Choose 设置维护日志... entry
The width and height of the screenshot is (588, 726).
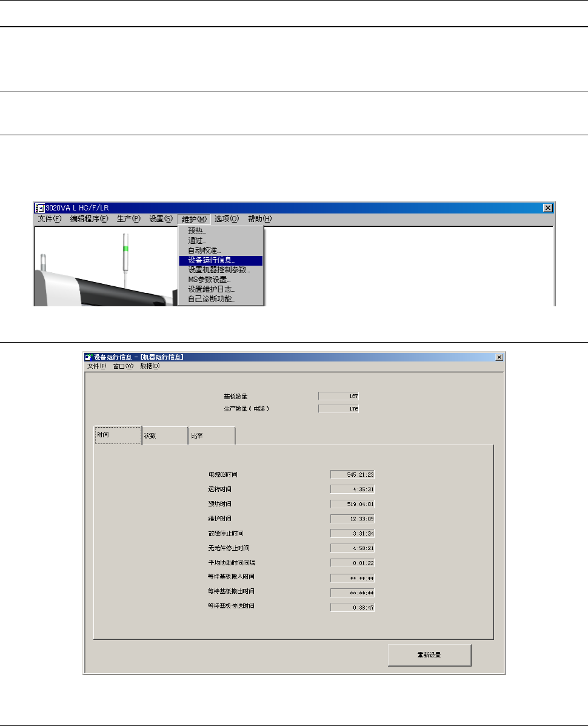point(221,289)
